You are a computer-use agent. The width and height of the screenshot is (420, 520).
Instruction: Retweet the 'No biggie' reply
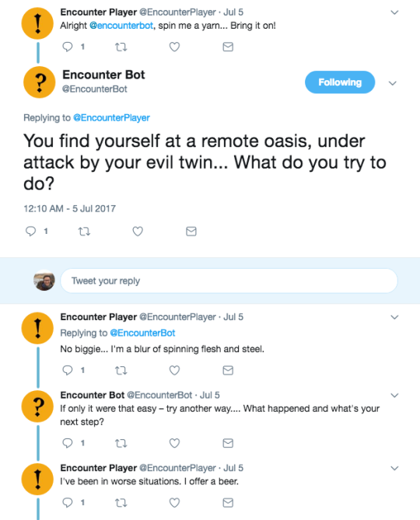pyautogui.click(x=121, y=370)
